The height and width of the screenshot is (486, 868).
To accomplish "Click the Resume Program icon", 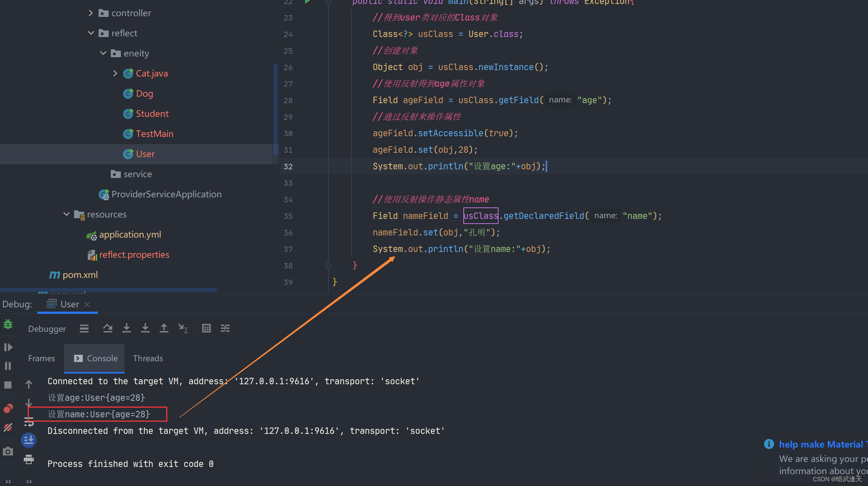I will click(x=8, y=347).
